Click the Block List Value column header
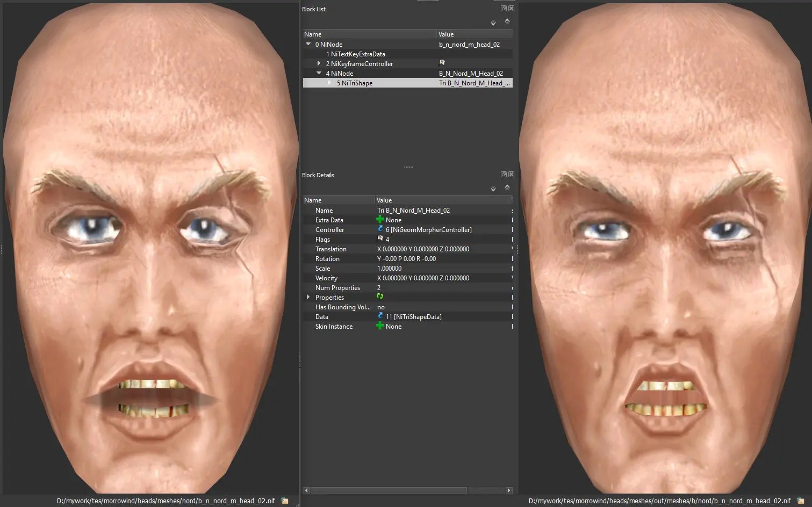 (x=475, y=34)
